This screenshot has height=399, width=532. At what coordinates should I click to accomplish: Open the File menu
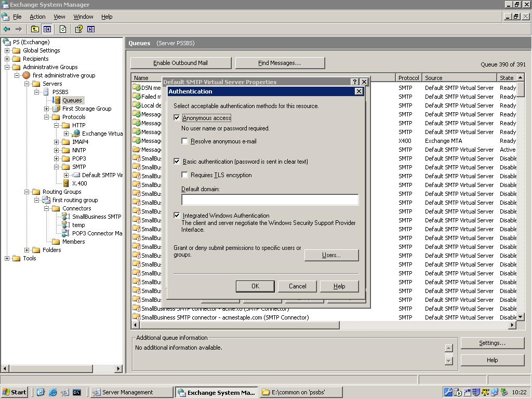17,17
